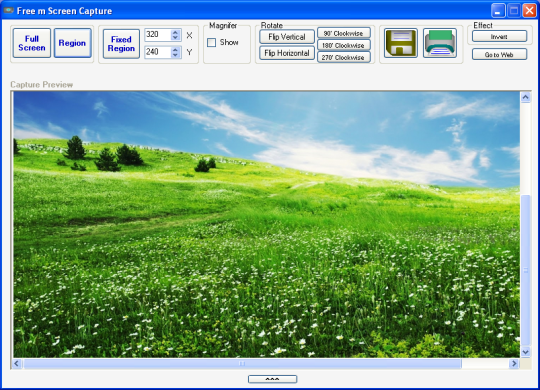Click the printer icon button
This screenshot has width=540, height=390.
coord(440,43)
